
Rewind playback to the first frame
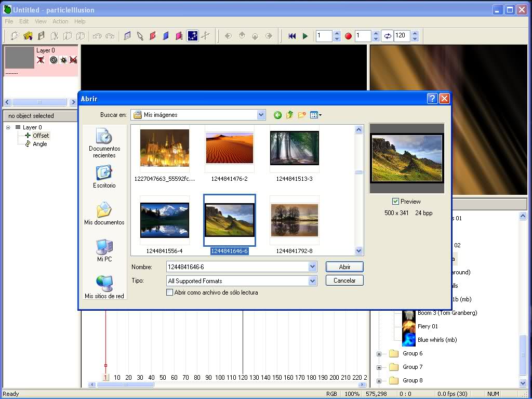tap(292, 36)
